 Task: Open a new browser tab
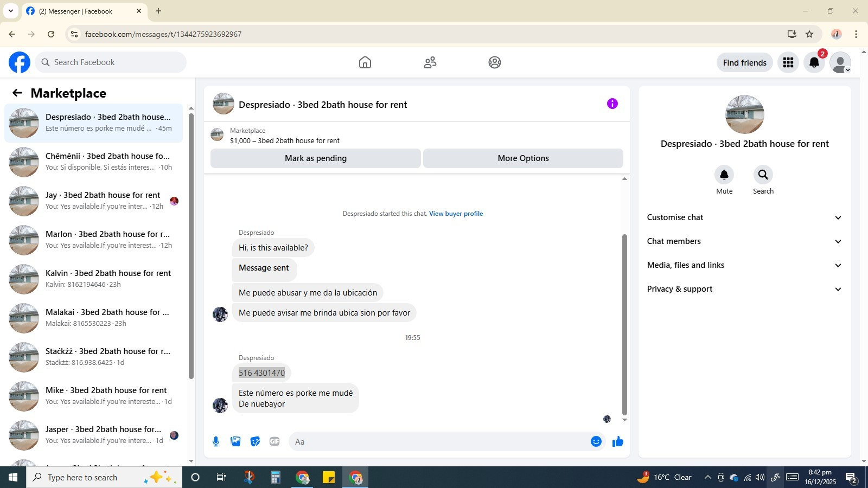point(158,11)
